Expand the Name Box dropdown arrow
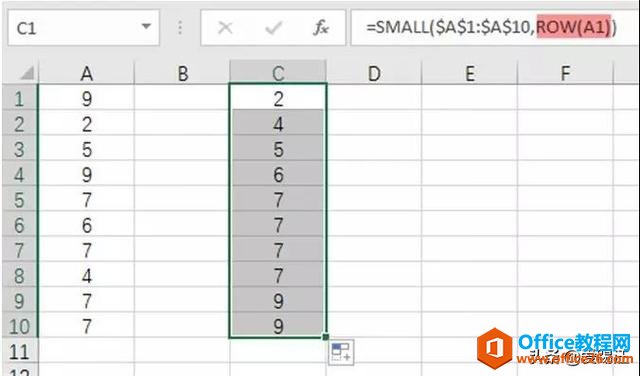This screenshot has width=640, height=376. tap(146, 27)
